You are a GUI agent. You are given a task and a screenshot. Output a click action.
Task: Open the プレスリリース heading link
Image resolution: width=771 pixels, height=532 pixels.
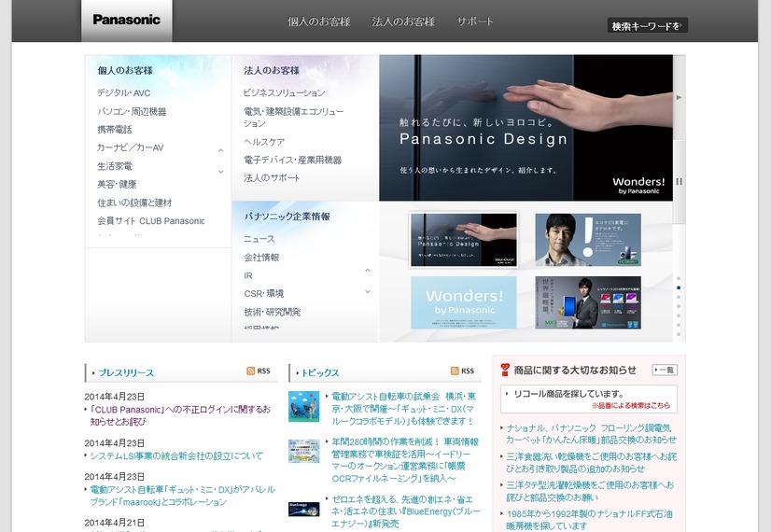tap(126, 372)
